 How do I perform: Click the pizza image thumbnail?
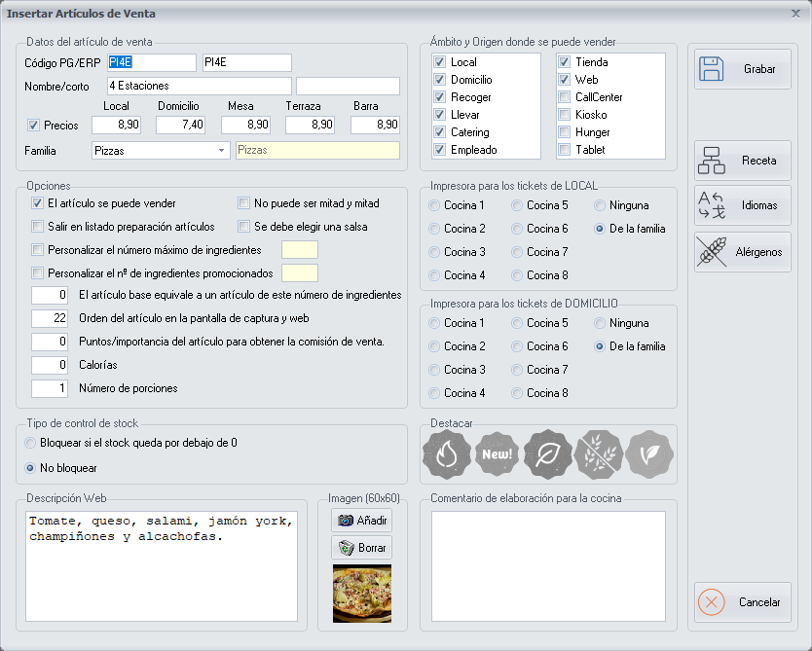click(361, 593)
